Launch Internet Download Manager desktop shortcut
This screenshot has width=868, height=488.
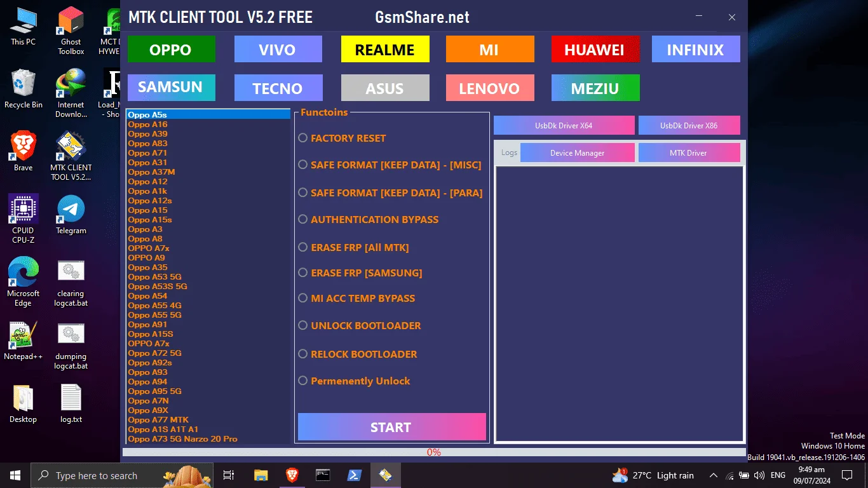[71, 93]
